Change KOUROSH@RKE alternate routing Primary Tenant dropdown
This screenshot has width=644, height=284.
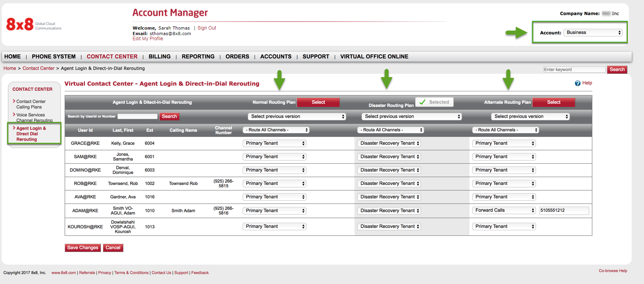tap(504, 226)
